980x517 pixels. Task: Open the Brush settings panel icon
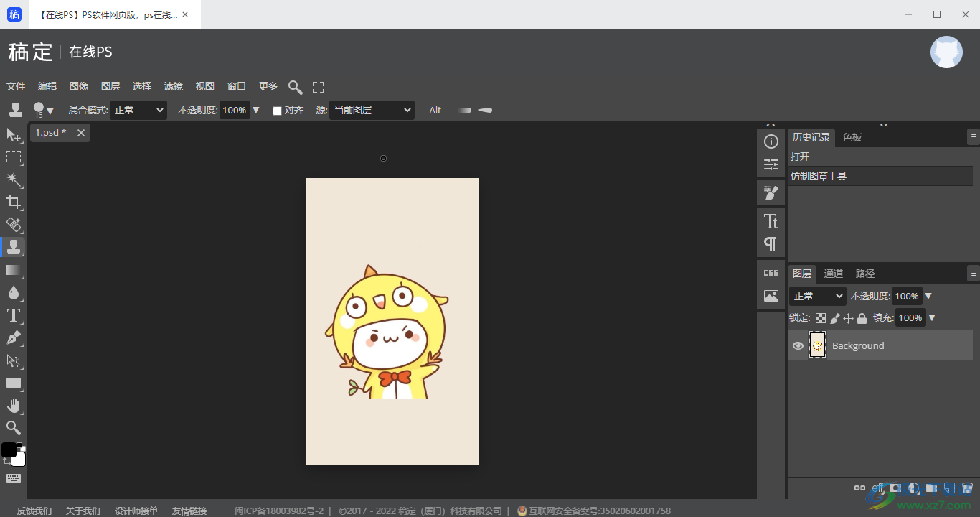click(x=771, y=192)
